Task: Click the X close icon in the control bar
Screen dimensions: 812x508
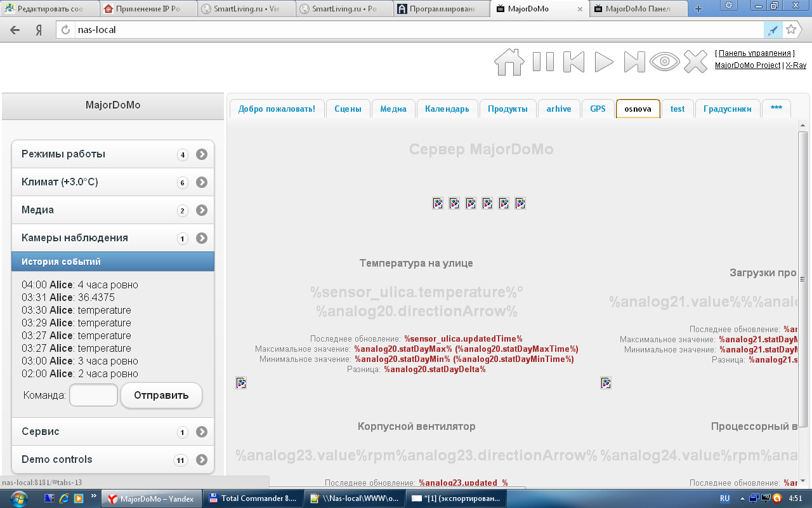Action: point(696,62)
